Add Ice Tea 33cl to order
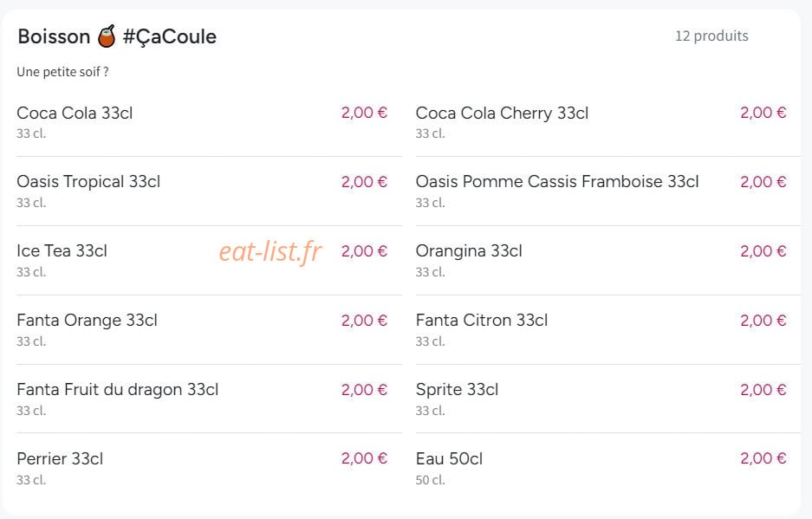 209,261
